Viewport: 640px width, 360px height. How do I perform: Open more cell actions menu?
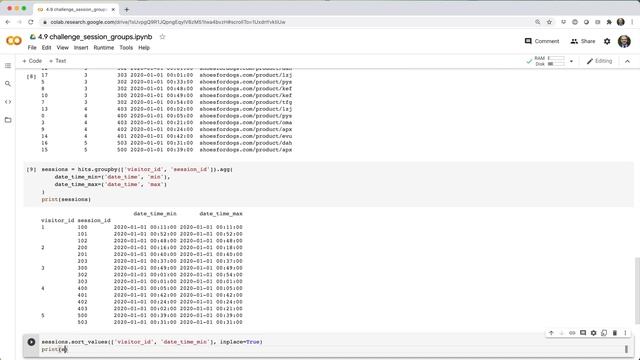(625, 333)
